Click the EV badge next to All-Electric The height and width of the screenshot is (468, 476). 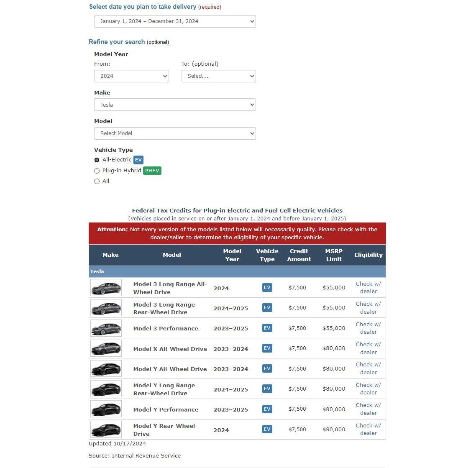click(138, 160)
